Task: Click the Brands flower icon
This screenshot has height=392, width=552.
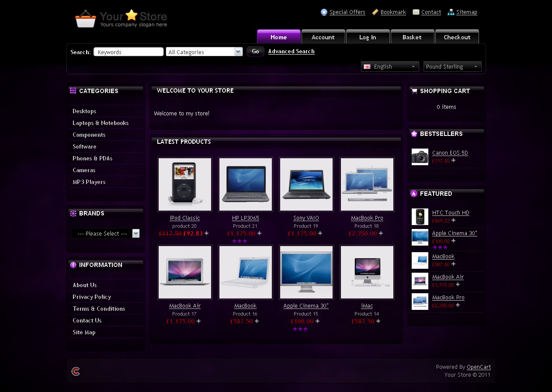Action: 73,213
